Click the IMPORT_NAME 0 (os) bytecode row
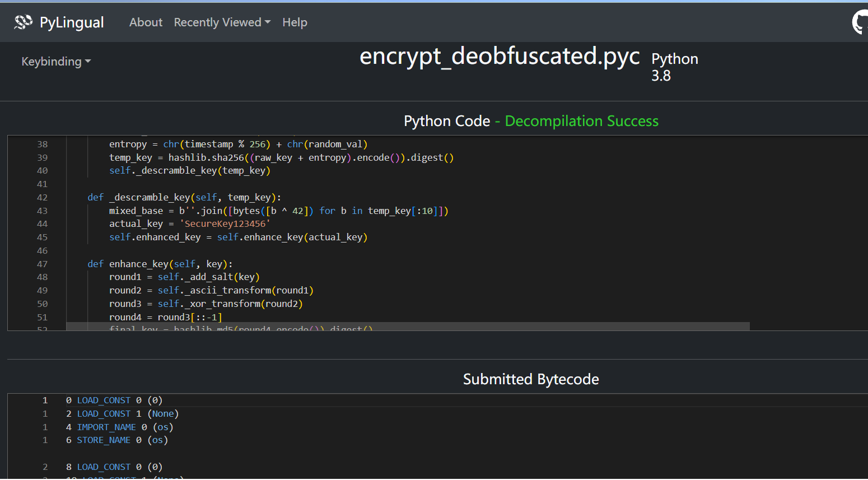This screenshot has height=480, width=868. [119, 427]
